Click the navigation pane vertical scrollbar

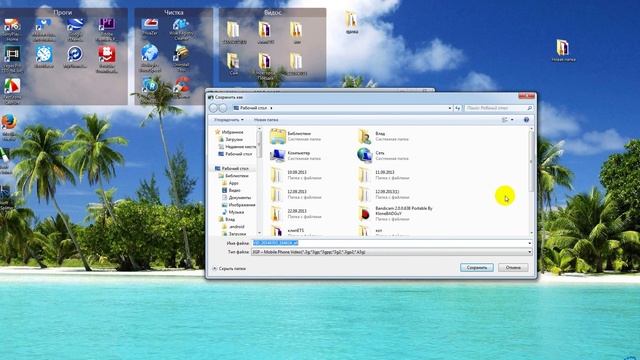click(x=259, y=181)
